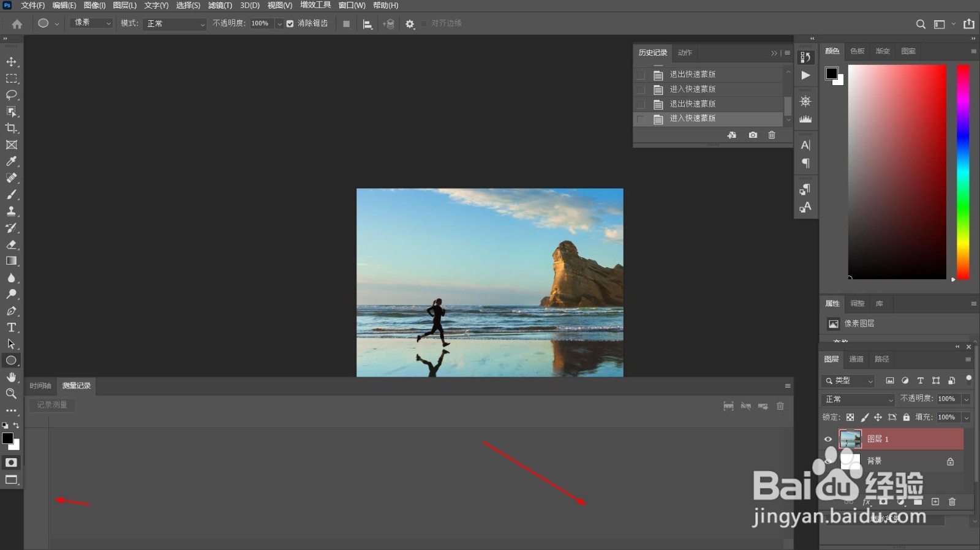Select the Hand tool
The width and height of the screenshot is (980, 550).
coord(11,377)
